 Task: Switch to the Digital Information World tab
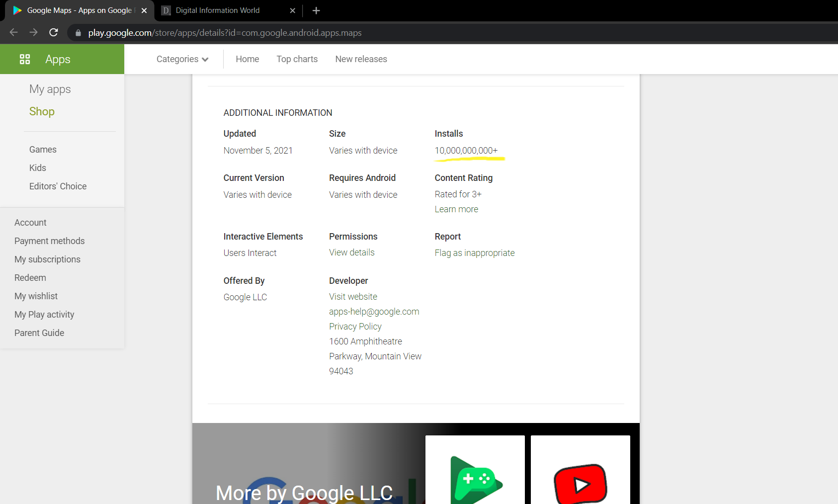point(229,10)
